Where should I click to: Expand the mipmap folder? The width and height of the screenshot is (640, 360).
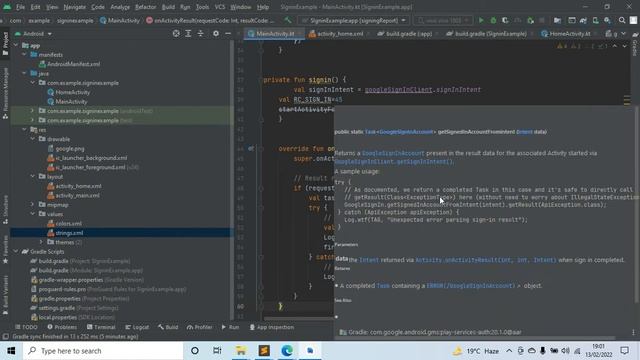pos(33,204)
